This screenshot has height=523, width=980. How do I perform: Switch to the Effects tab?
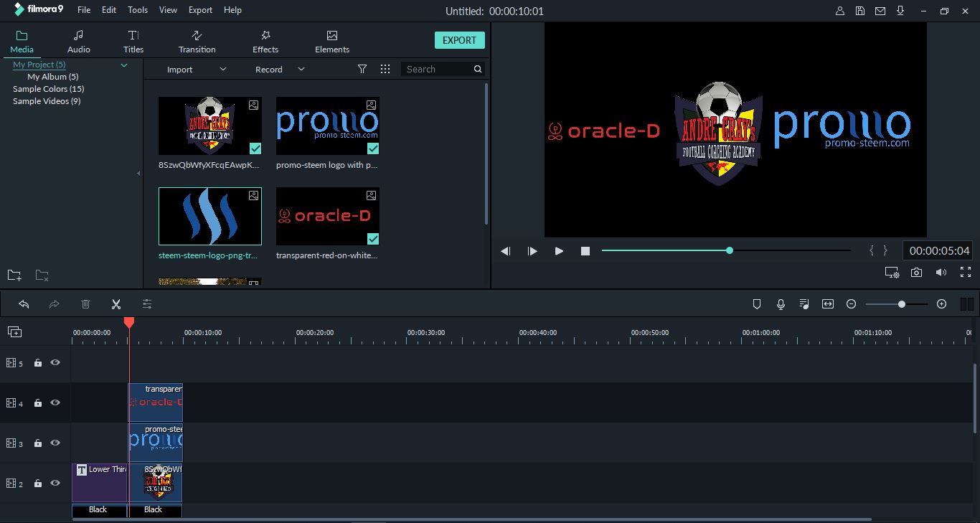click(265, 42)
